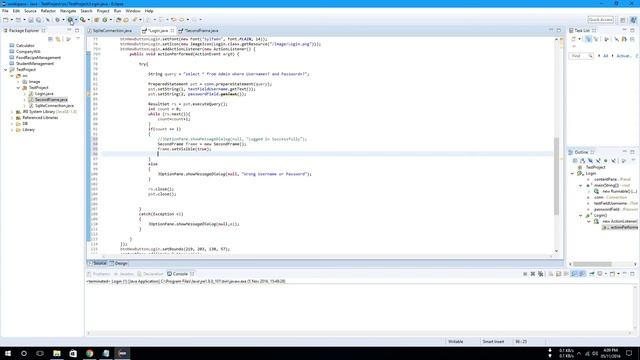Click the New Task icon in Task List
The height and width of the screenshot is (360, 640).
(x=573, y=39)
